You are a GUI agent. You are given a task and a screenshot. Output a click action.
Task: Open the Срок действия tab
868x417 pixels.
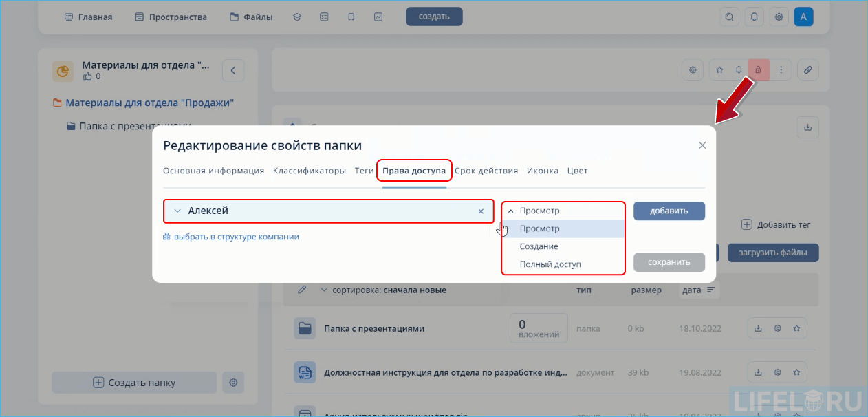[x=486, y=170]
